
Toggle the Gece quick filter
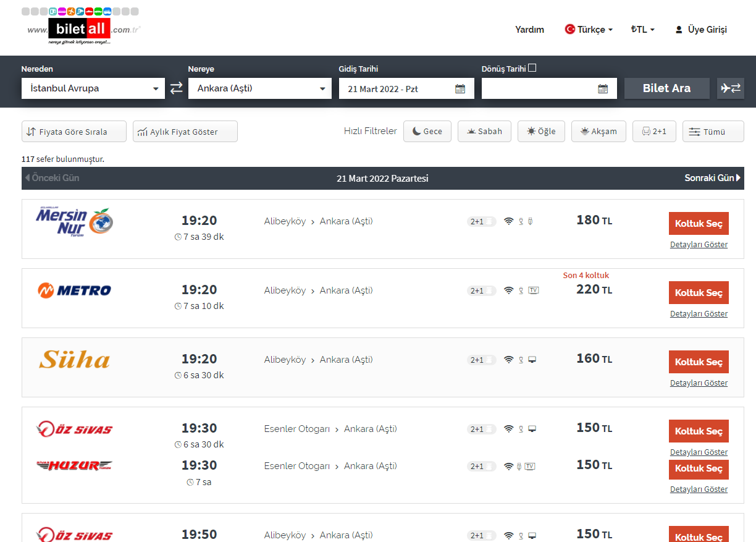pos(427,132)
